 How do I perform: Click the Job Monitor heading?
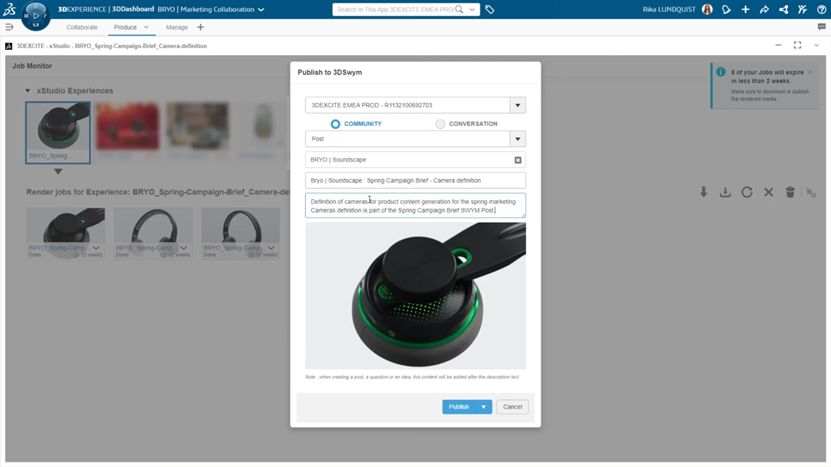[32, 66]
